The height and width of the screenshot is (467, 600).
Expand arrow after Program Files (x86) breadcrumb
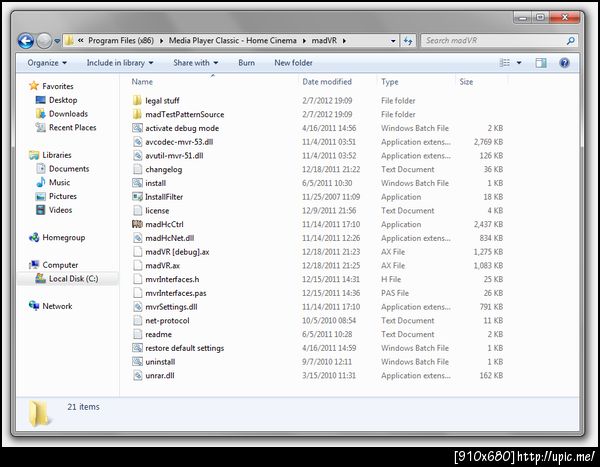[161, 41]
